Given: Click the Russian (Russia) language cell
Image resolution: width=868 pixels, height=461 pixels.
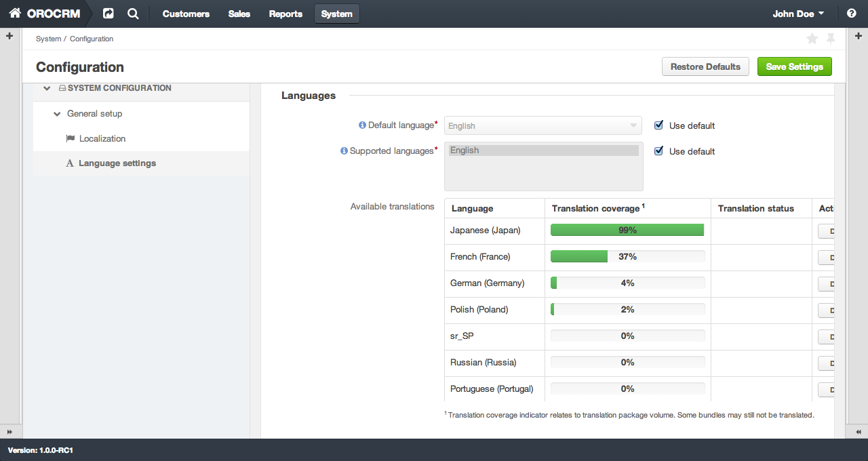Looking at the screenshot, I should point(494,363).
